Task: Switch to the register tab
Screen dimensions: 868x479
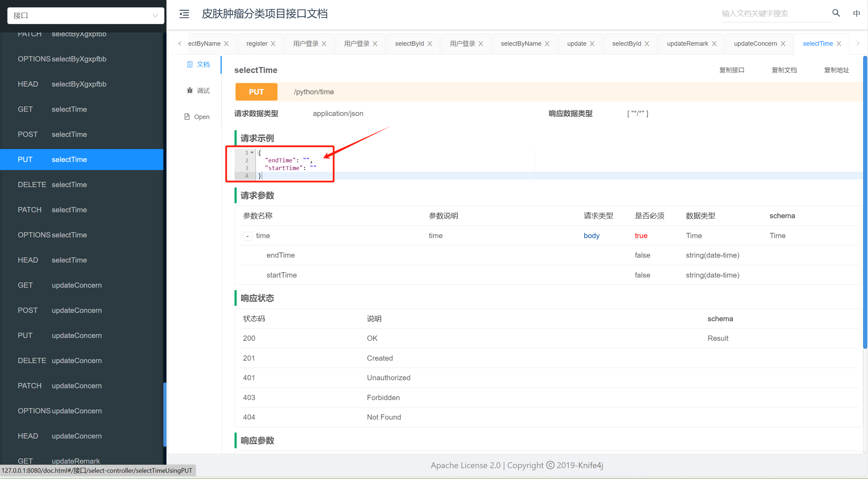Action: (x=257, y=43)
